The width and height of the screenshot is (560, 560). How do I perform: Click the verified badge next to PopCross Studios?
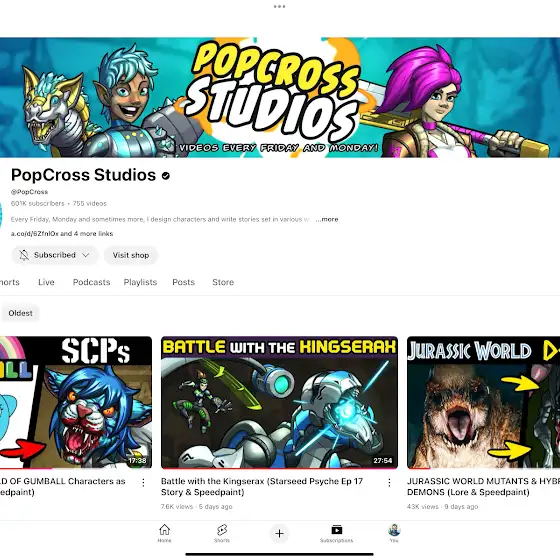[165, 176]
